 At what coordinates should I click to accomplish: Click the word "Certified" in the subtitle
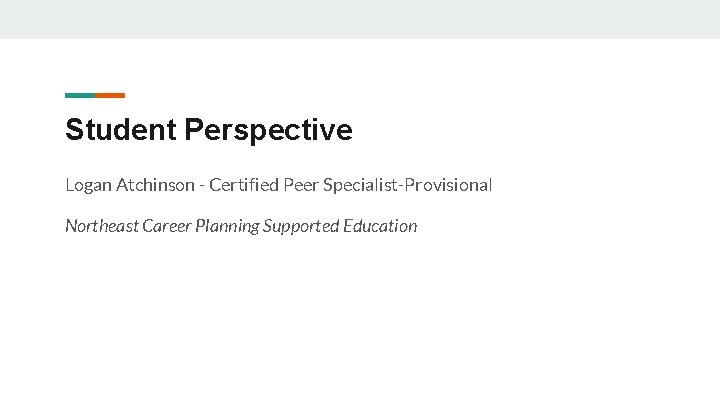point(245,185)
